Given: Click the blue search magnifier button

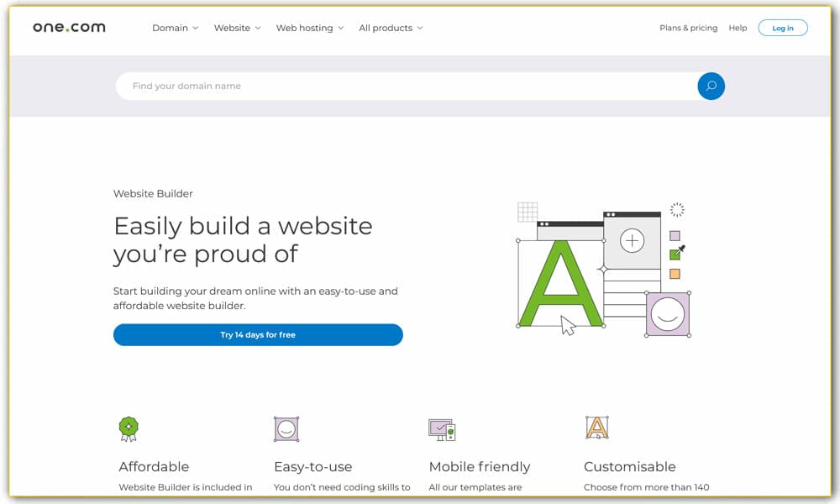Looking at the screenshot, I should 711,86.
